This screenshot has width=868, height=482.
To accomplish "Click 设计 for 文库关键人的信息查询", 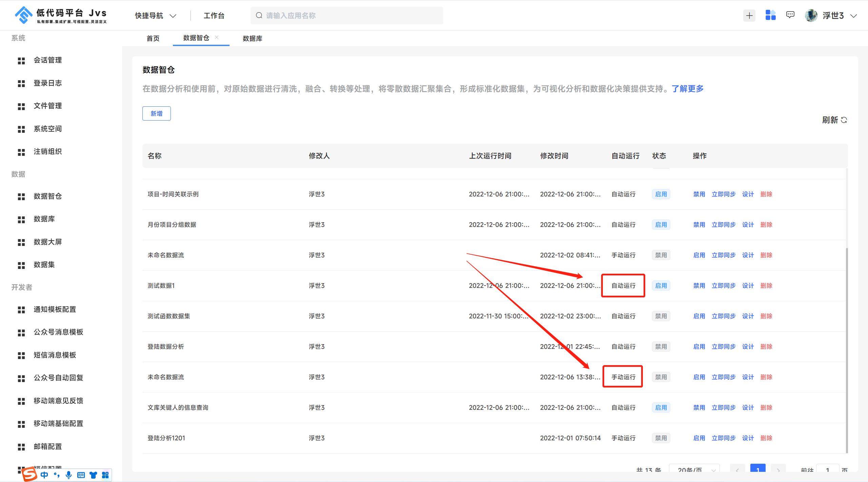I will coord(748,407).
